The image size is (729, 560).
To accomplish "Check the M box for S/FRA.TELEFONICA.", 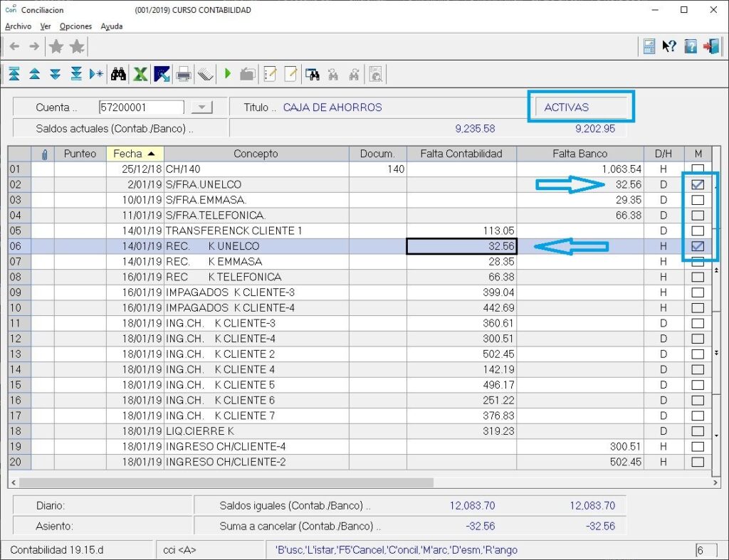I will point(698,215).
